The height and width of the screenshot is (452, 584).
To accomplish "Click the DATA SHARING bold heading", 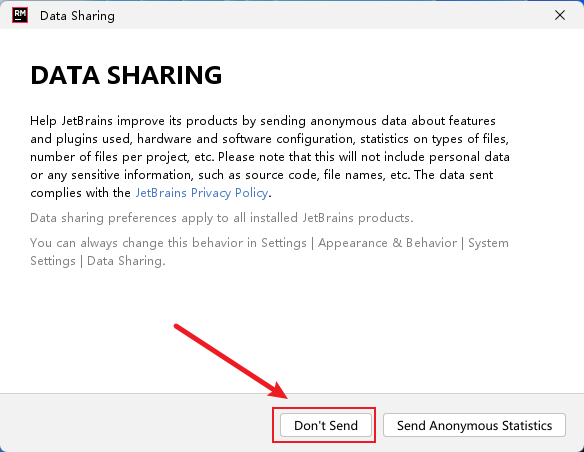I will coord(126,75).
